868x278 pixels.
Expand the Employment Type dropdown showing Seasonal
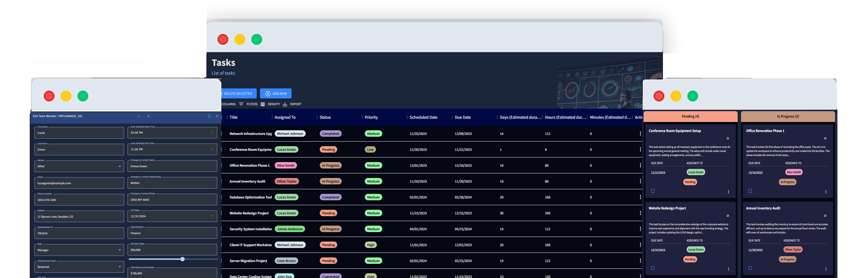click(79, 267)
